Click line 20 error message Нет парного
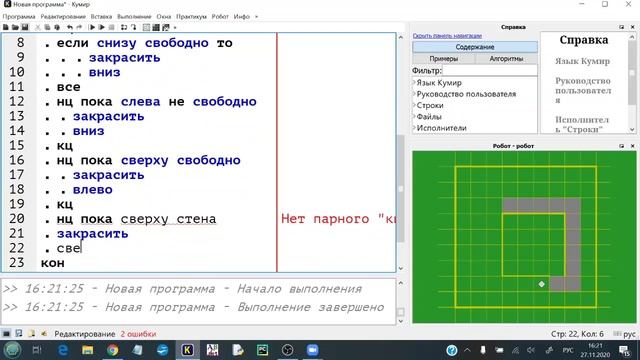The height and width of the screenshot is (360, 640). click(x=338, y=219)
